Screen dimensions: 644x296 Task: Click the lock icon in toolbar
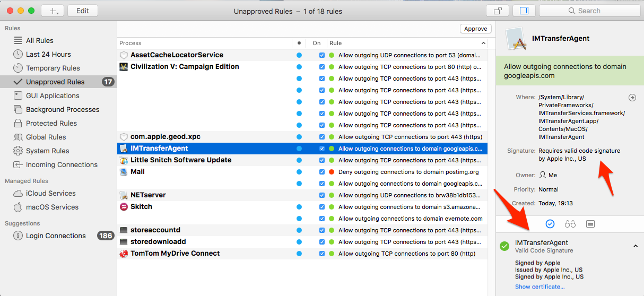[x=497, y=11]
